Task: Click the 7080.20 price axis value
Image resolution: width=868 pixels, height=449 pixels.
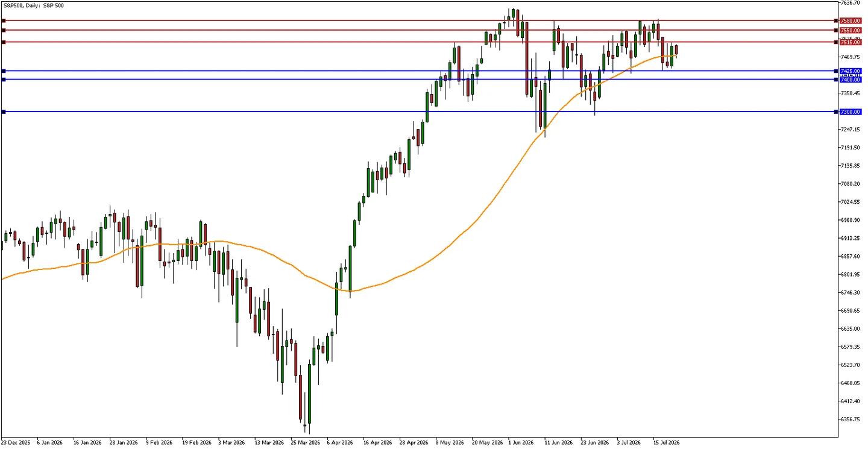Action: click(x=850, y=184)
